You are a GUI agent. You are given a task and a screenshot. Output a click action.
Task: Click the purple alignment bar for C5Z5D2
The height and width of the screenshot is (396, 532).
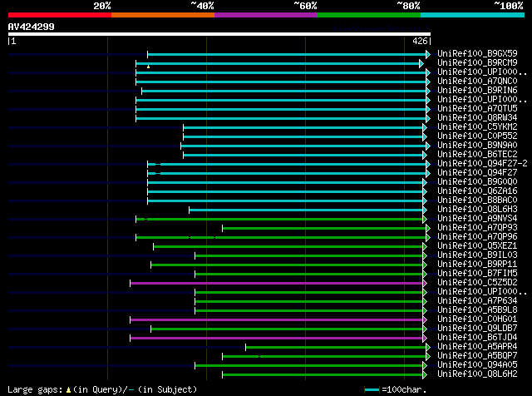[277, 283]
